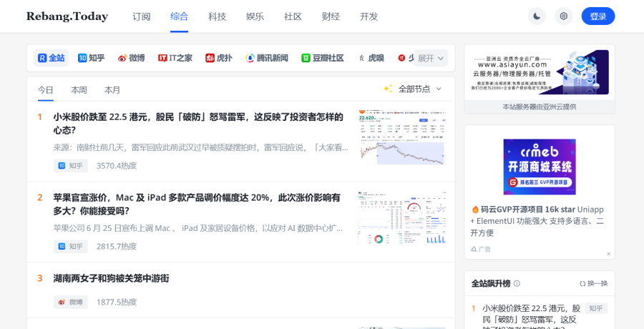This screenshot has height=329, width=644.
Task: Open the first 全站飙升榜 entry about 小米股价
Action: click(532, 315)
